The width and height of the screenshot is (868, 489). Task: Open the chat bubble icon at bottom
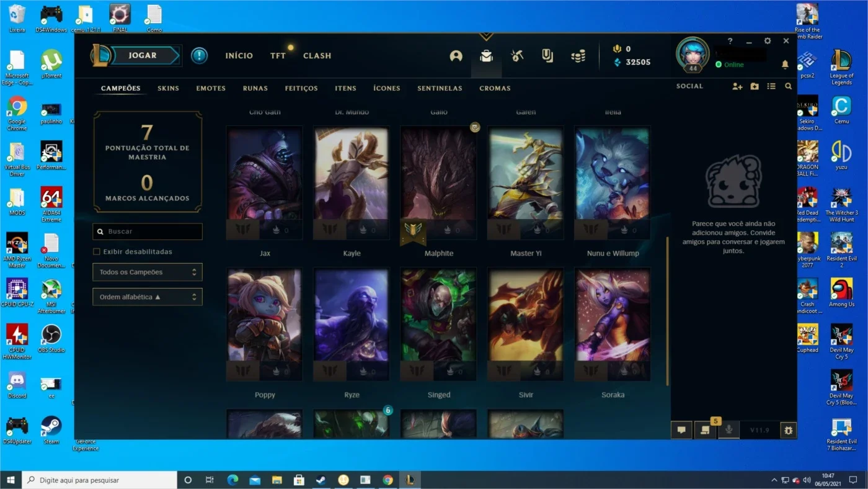tap(681, 429)
